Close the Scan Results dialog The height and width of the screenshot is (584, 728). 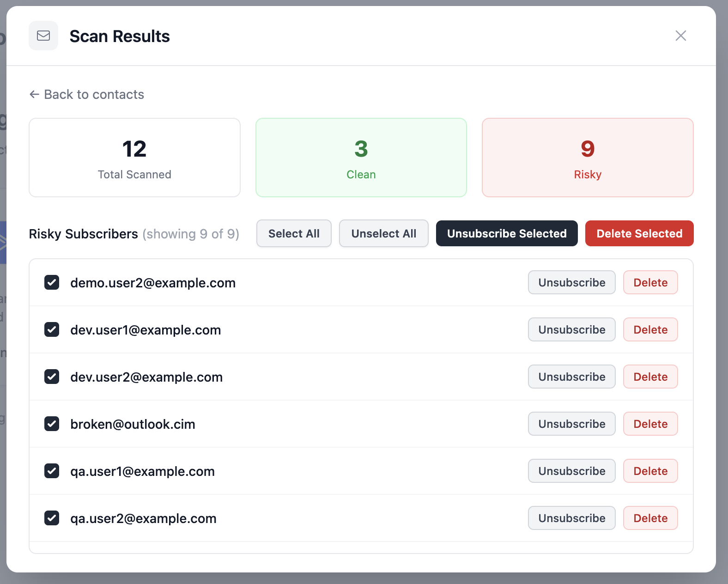point(680,36)
